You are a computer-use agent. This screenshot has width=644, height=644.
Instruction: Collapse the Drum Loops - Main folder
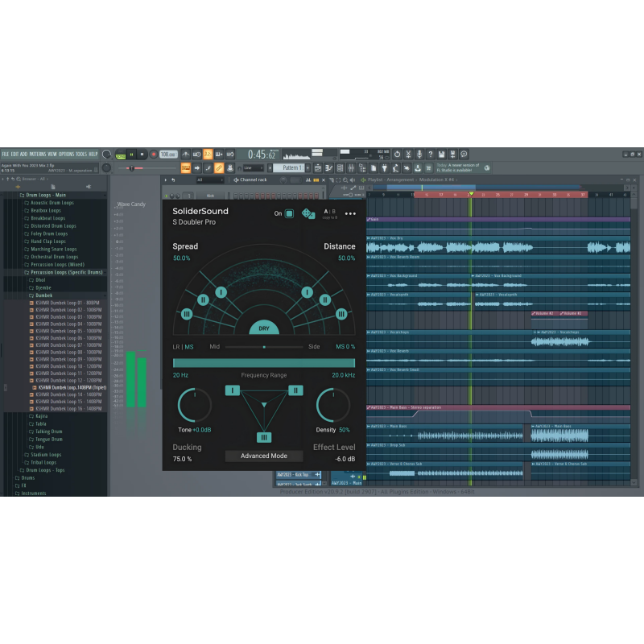46,195
